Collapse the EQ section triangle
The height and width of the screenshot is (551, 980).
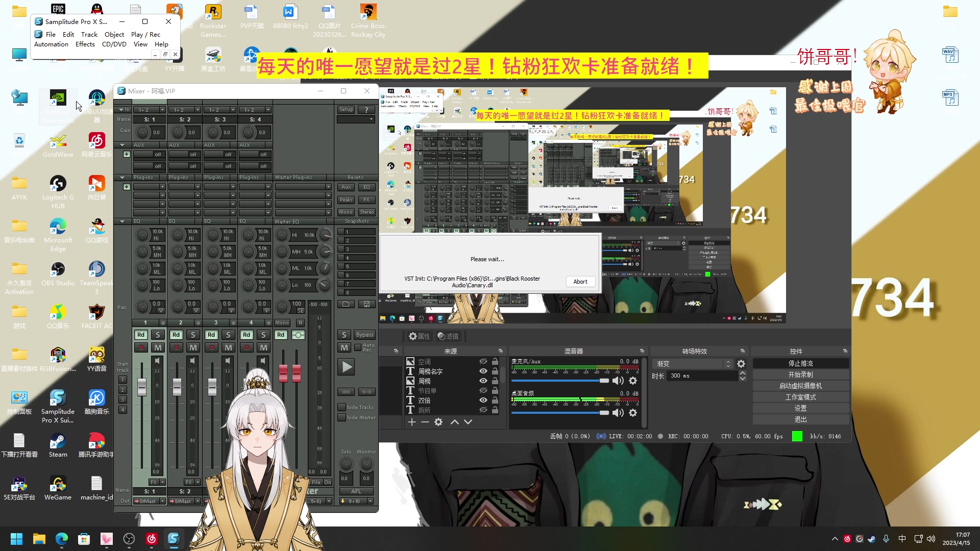122,221
